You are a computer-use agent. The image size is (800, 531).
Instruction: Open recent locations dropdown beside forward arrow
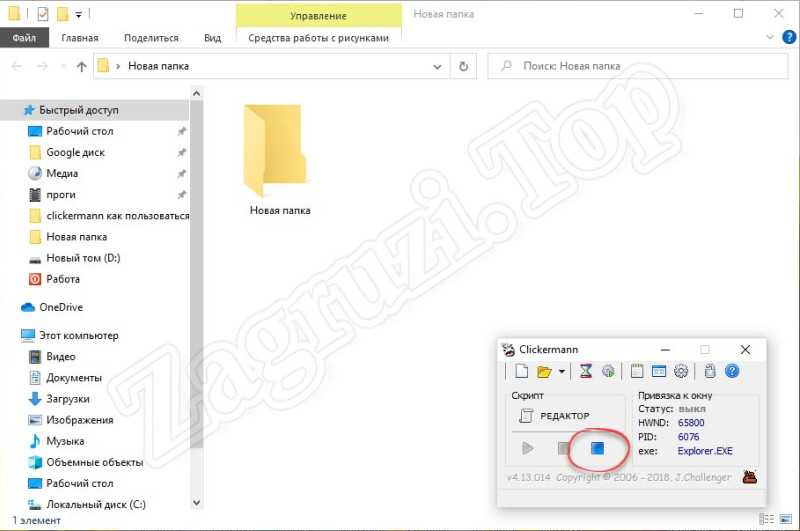coord(63,66)
